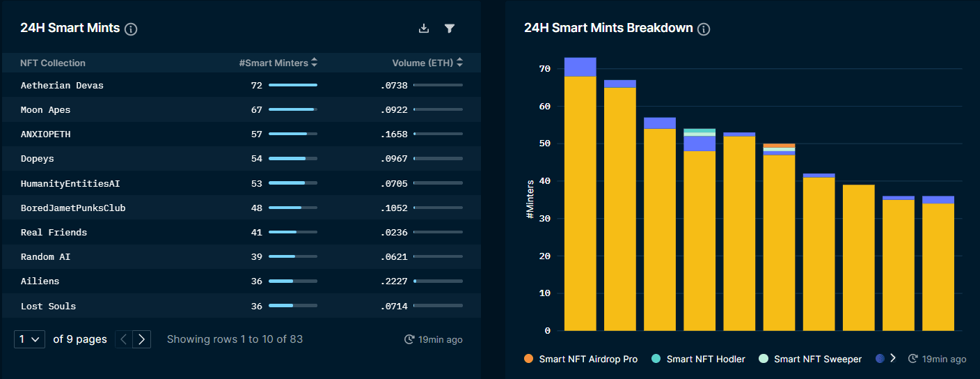Open the ANXIOPETH collection row

click(242, 134)
